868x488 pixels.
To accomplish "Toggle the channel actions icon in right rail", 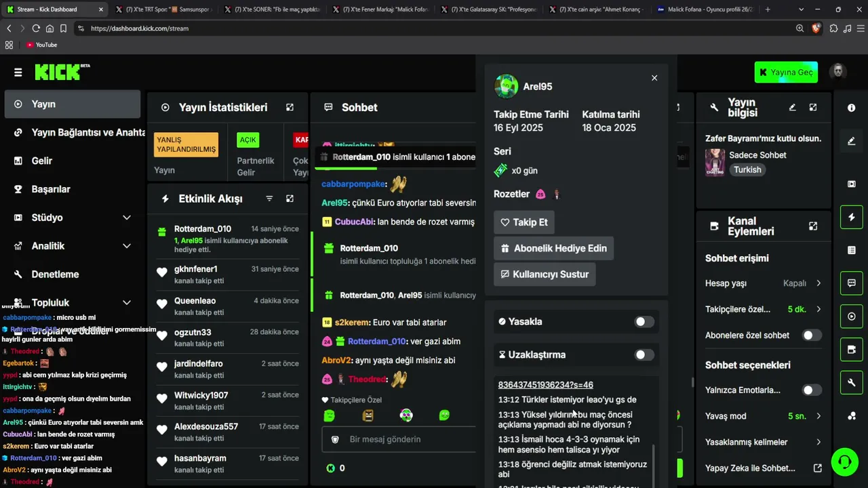I will pyautogui.click(x=852, y=350).
